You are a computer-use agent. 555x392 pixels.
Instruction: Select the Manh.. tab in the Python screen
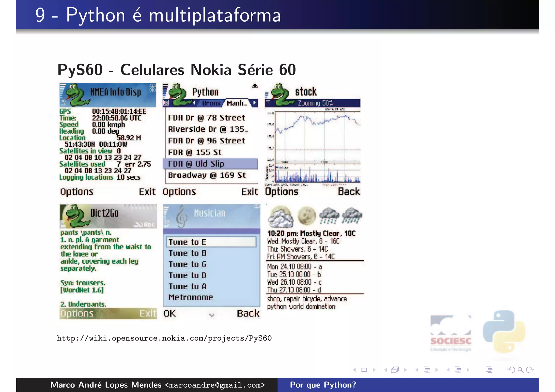tap(237, 103)
